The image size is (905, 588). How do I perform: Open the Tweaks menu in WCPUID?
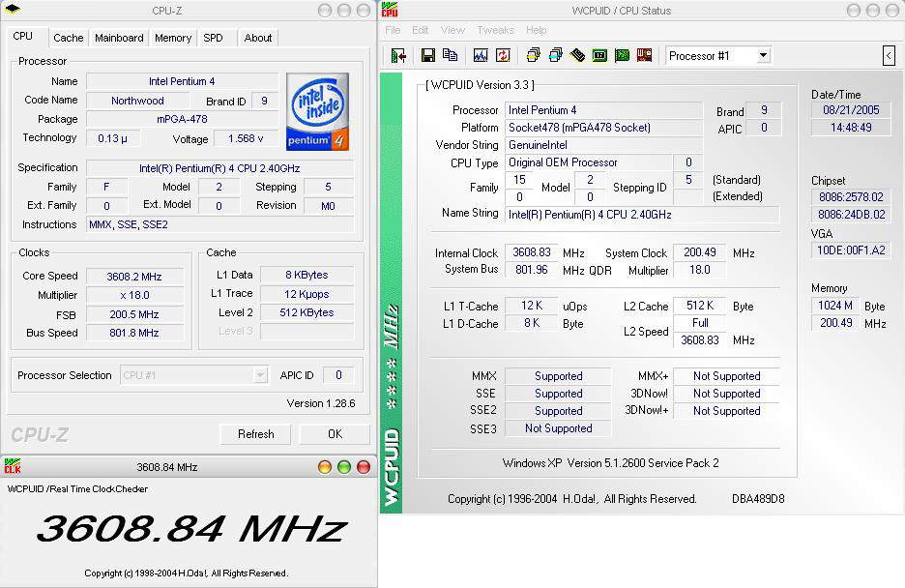495,30
